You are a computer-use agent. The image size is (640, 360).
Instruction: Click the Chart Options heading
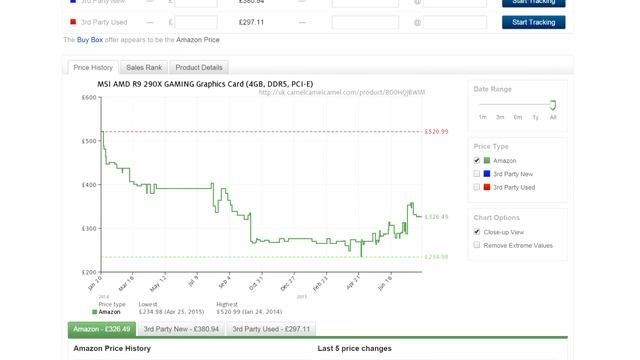(x=496, y=218)
